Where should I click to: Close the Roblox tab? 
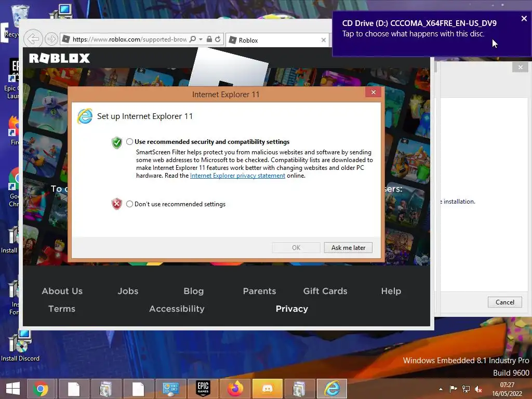coord(323,40)
